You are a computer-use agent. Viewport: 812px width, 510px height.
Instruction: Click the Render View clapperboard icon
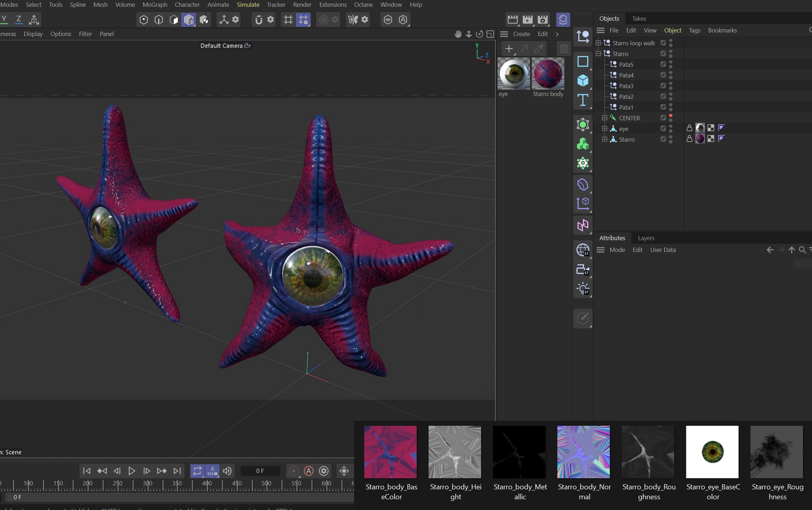[x=513, y=20]
